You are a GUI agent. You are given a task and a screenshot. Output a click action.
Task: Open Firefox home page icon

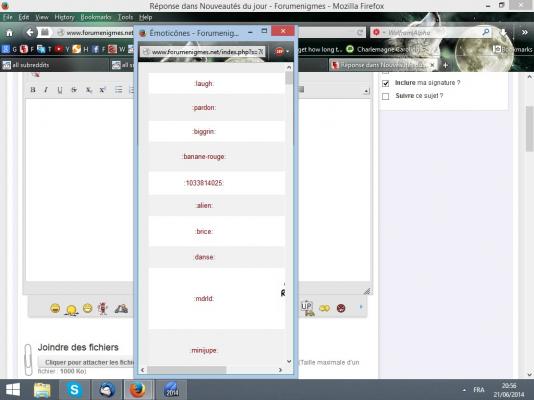[10, 33]
